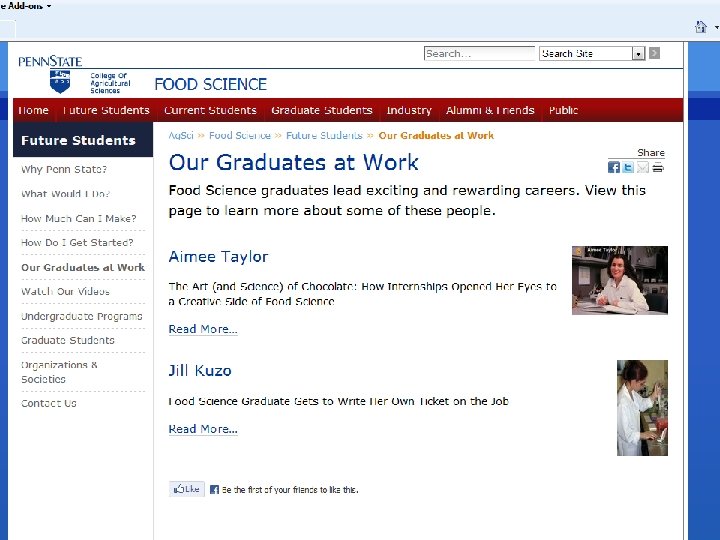Image resolution: width=720 pixels, height=540 pixels.
Task: Click the Future Students sidebar header
Action: click(x=83, y=140)
